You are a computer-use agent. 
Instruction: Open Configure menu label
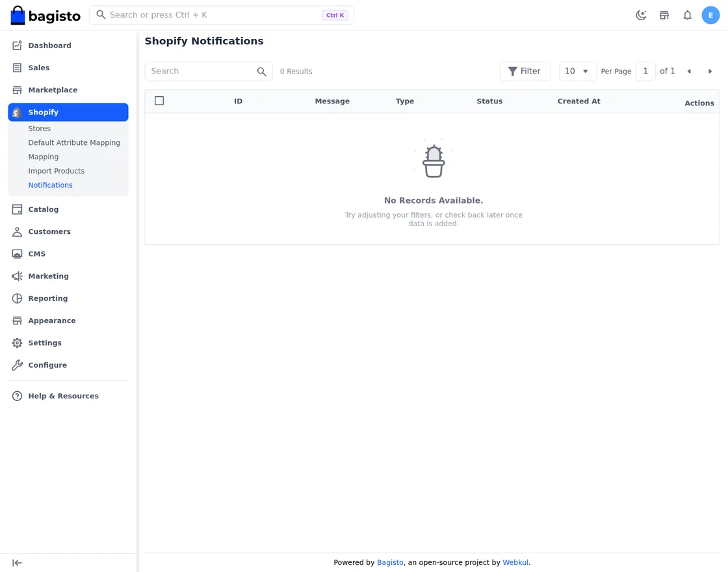pyautogui.click(x=47, y=365)
